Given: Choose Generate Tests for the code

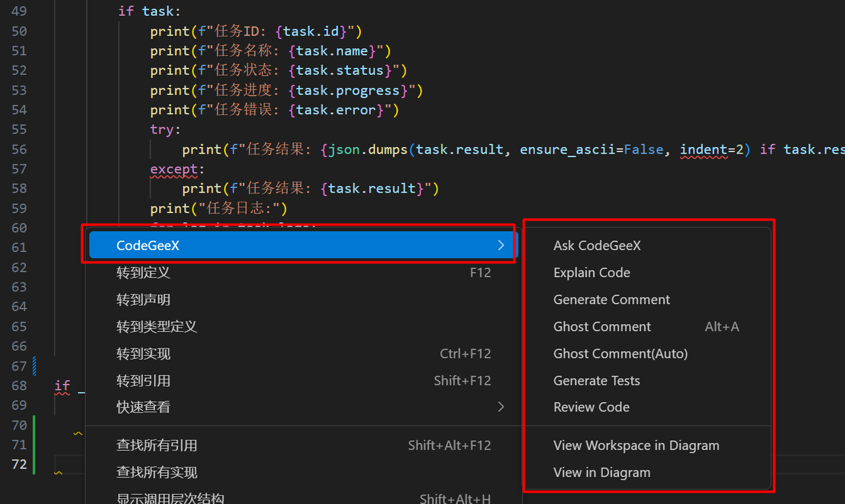Looking at the screenshot, I should 596,380.
